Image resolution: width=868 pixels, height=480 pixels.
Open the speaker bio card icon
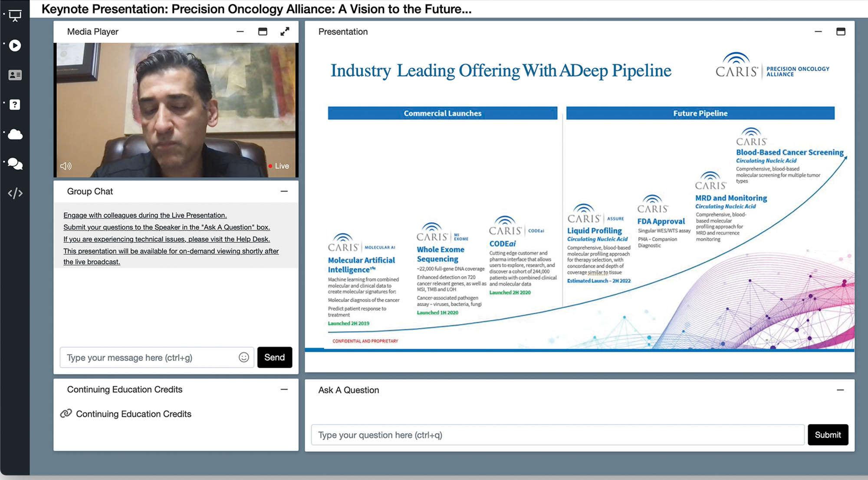point(15,75)
